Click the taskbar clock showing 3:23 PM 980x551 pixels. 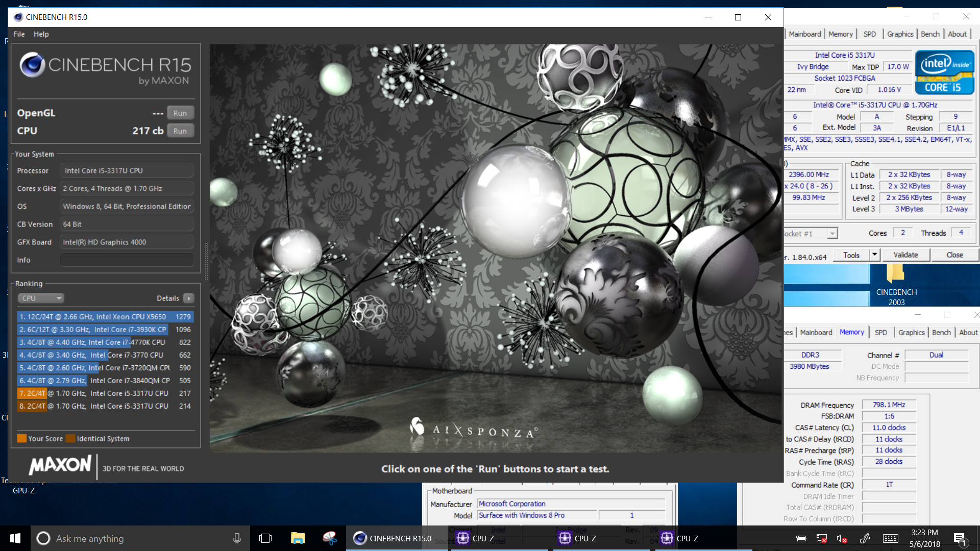(924, 538)
